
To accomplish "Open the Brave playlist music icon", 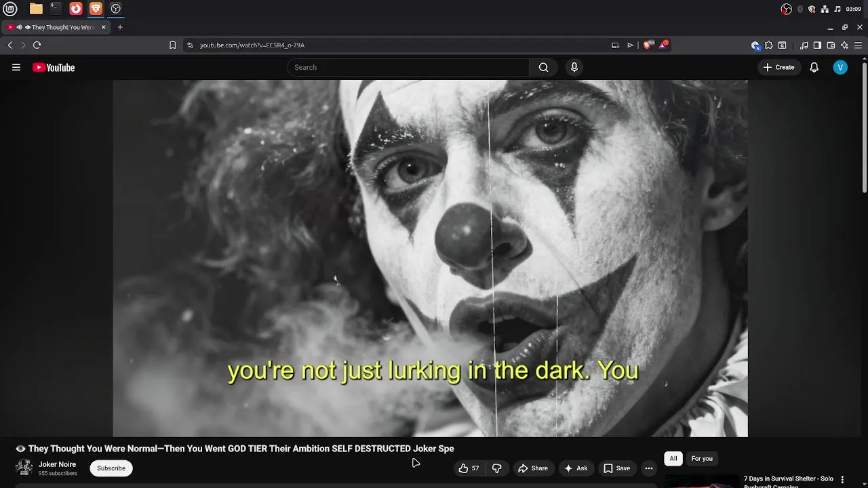I will (804, 45).
